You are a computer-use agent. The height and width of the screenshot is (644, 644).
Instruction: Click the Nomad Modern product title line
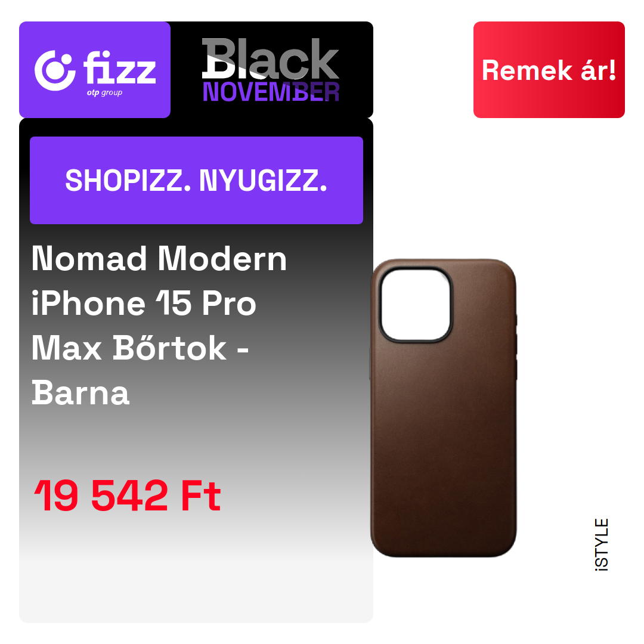point(159,259)
